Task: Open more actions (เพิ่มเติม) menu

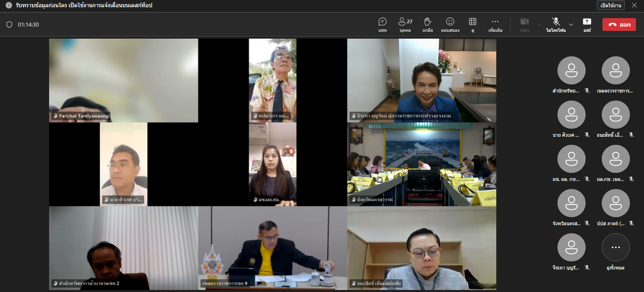Action: [495, 24]
